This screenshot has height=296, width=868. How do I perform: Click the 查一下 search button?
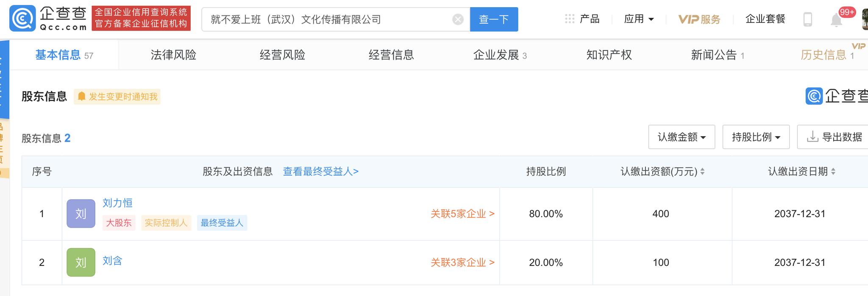494,19
